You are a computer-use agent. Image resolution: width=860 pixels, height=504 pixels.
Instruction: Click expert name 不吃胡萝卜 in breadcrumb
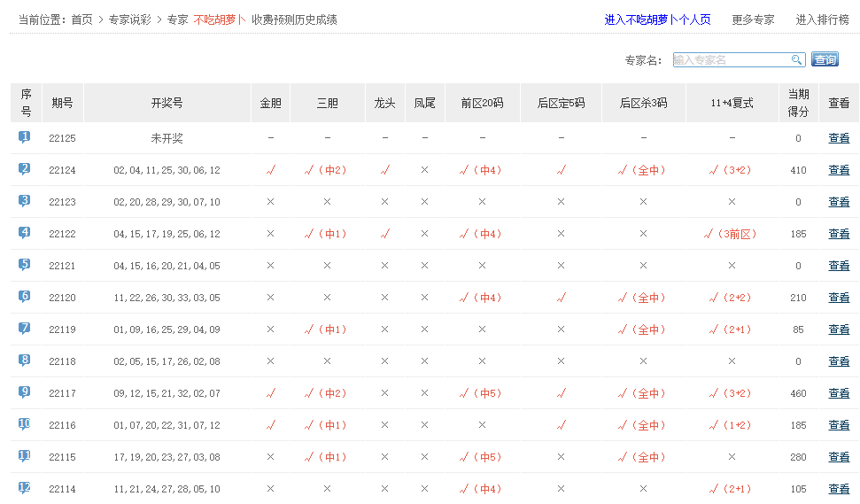click(x=220, y=19)
